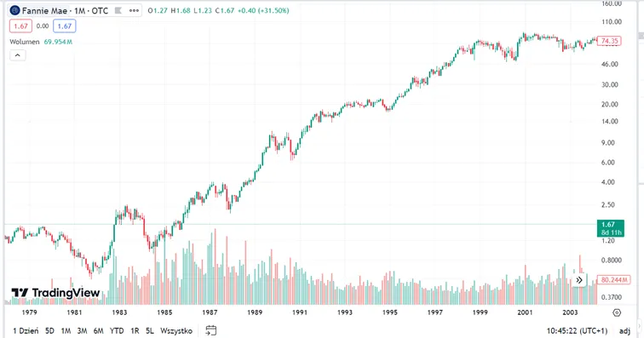The width and height of the screenshot is (644, 338).
Task: Open the three-dots symbol options menu
Action: pos(134,11)
